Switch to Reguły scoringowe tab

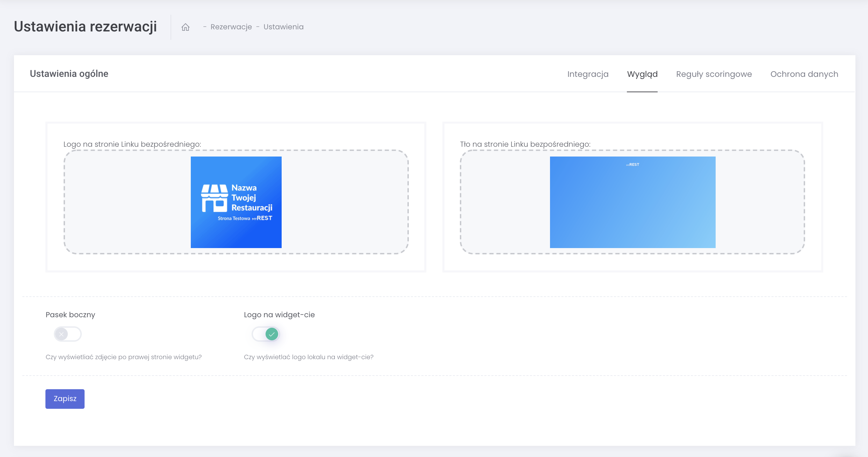point(714,74)
